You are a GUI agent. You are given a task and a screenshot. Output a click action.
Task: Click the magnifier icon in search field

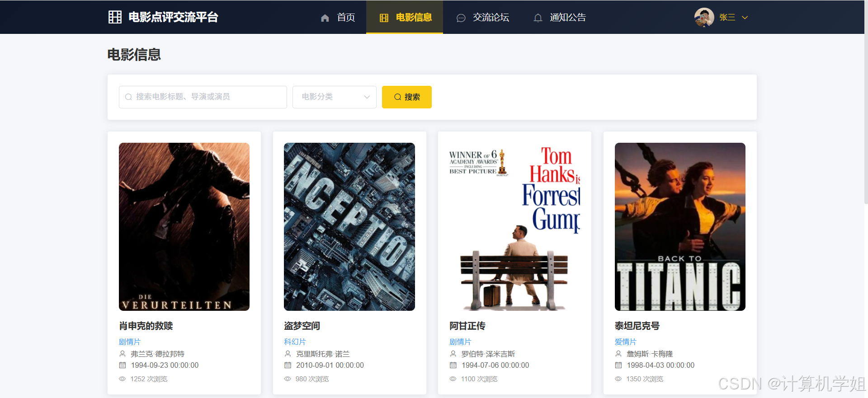point(128,97)
